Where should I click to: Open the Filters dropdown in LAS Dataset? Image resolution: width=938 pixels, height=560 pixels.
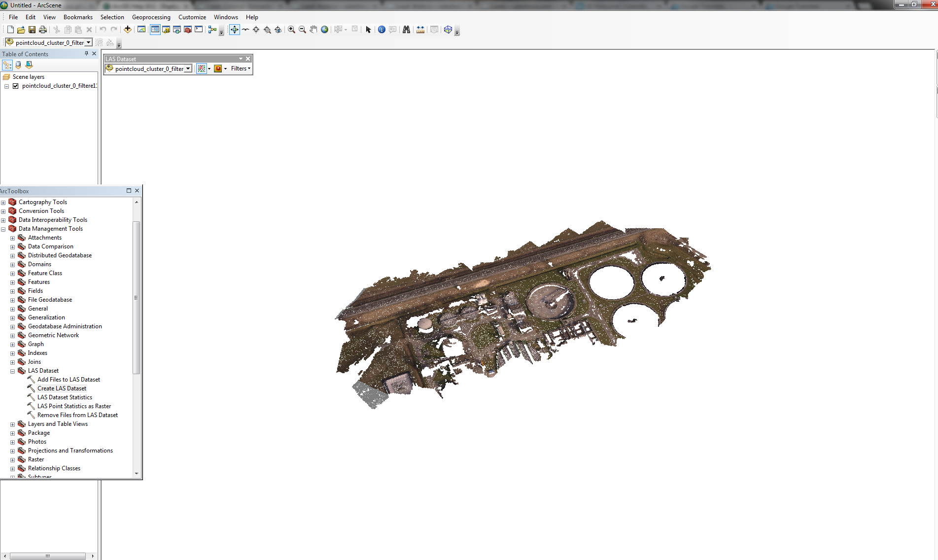[241, 69]
